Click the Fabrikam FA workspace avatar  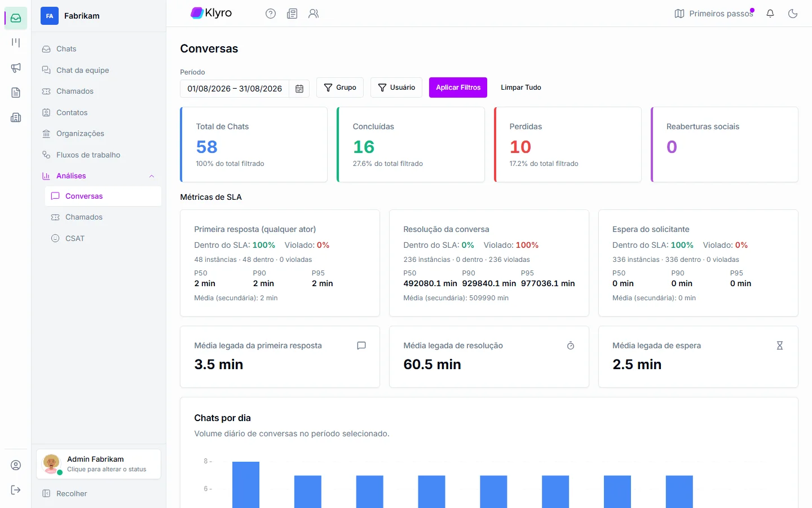pos(50,16)
